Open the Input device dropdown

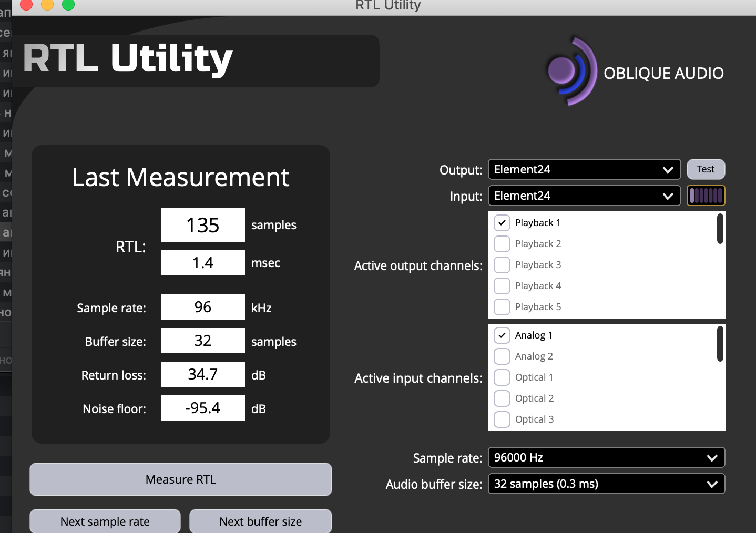click(x=585, y=196)
